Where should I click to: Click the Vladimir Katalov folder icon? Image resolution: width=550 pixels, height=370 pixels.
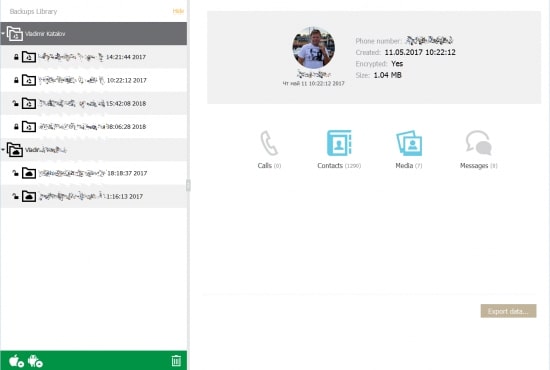[x=15, y=34]
